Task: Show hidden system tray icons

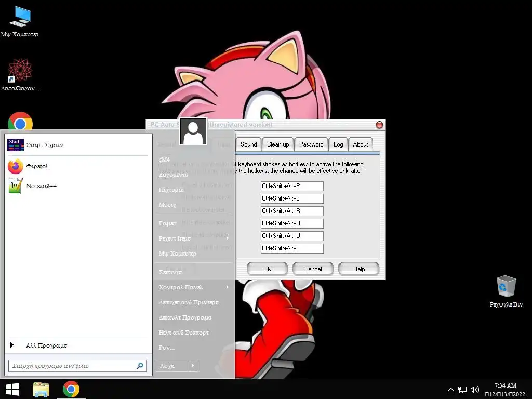Action: 450,390
